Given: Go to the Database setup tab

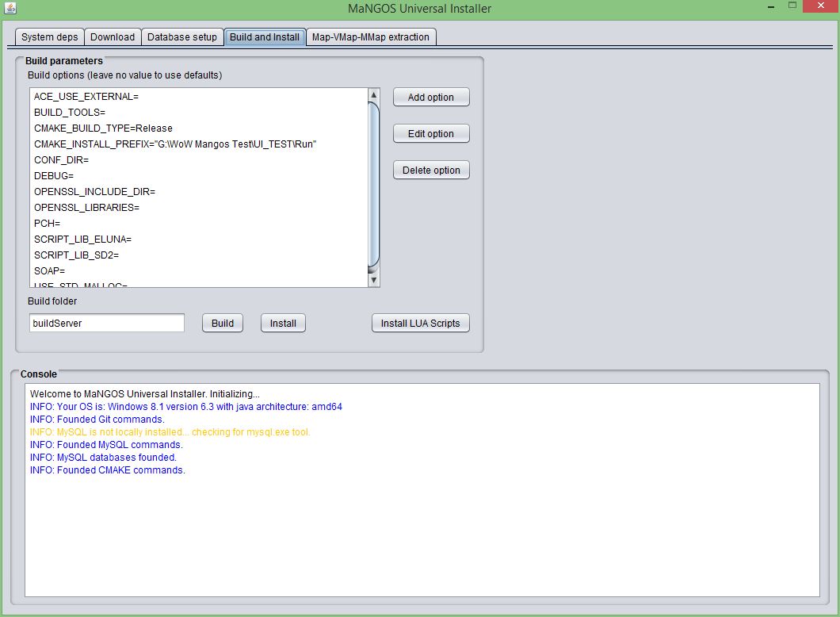Looking at the screenshot, I should [x=182, y=37].
